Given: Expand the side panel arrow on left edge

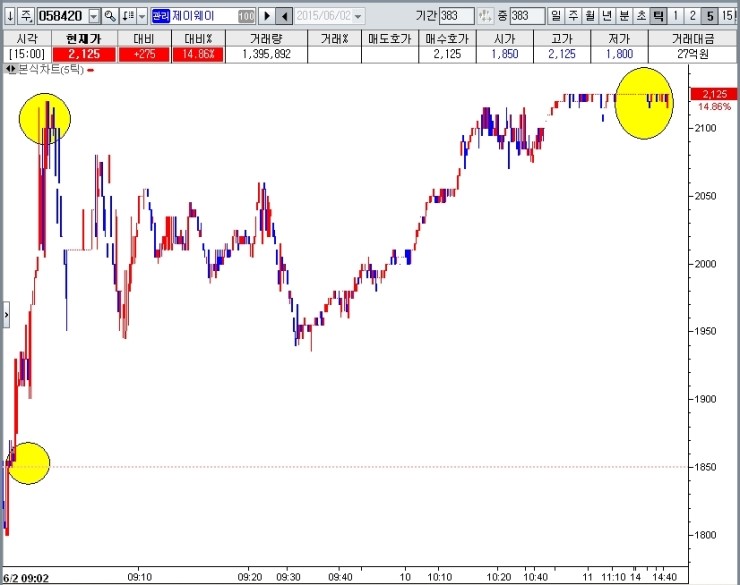Looking at the screenshot, I should tap(6, 315).
